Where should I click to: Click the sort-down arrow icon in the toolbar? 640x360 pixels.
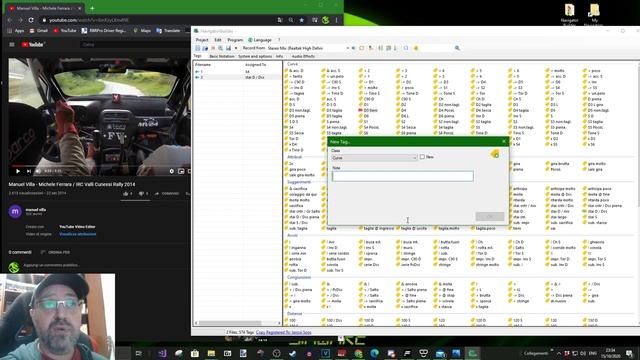pyautogui.click(x=395, y=48)
